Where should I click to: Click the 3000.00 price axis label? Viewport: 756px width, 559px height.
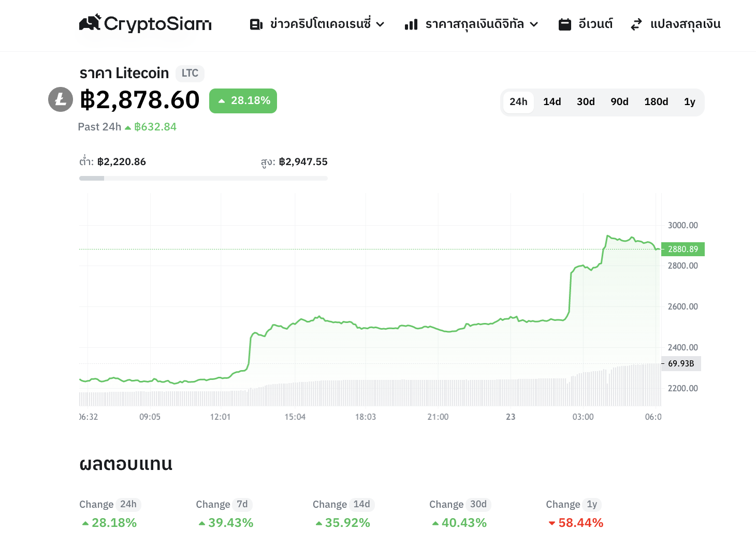pos(683,225)
